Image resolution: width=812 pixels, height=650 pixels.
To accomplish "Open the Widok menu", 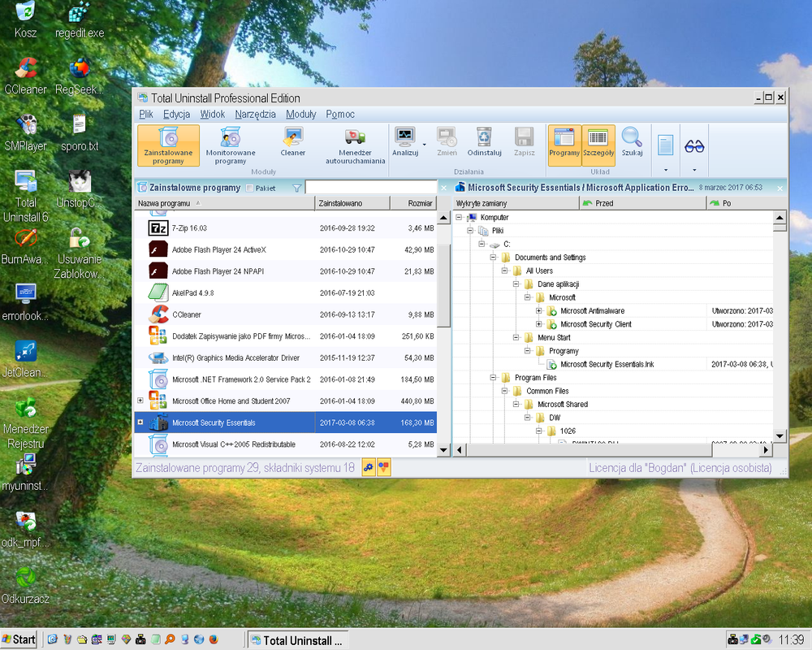I will [x=212, y=114].
